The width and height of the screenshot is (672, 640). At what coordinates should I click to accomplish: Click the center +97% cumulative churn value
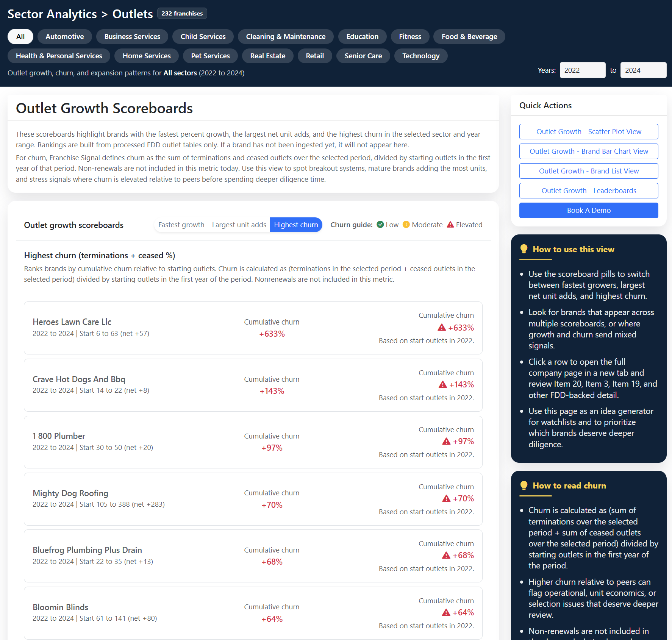[x=272, y=448]
